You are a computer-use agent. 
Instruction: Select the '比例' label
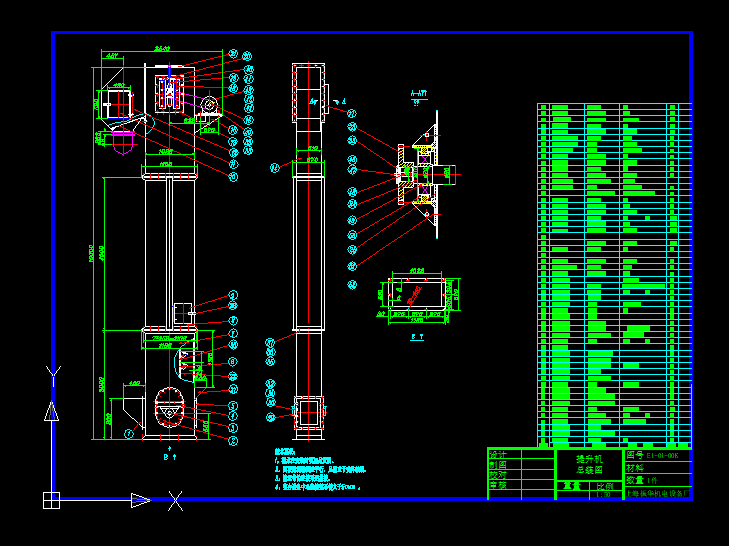(605, 486)
